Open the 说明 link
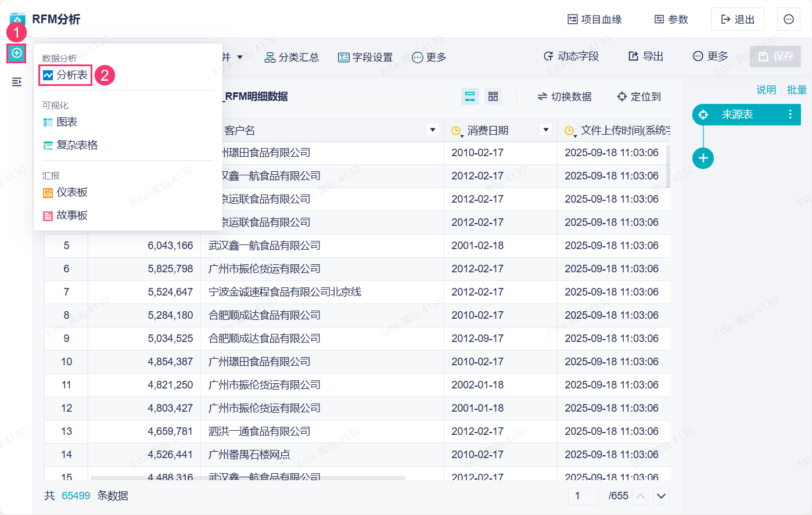Image resolution: width=812 pixels, height=515 pixels. 766,89
